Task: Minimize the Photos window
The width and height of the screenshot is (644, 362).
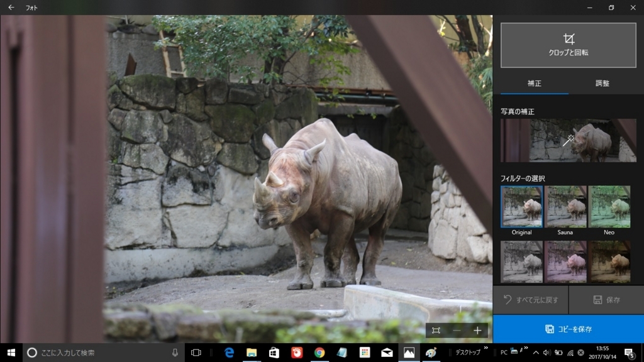Action: pos(590,8)
